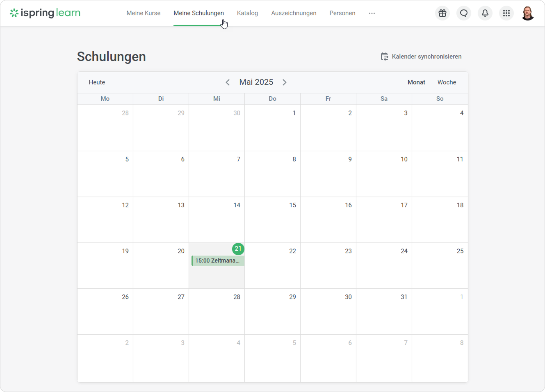Go to previous month arrow
The image size is (545, 392).
228,82
